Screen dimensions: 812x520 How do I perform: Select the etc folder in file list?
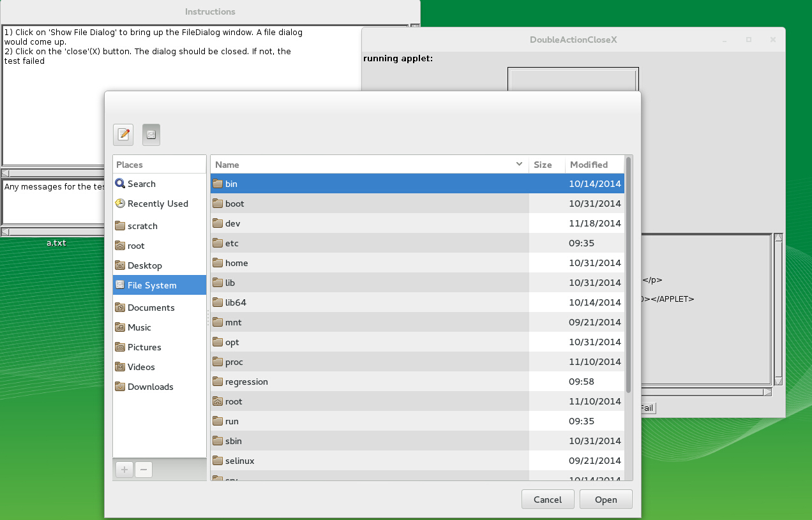tap(232, 243)
